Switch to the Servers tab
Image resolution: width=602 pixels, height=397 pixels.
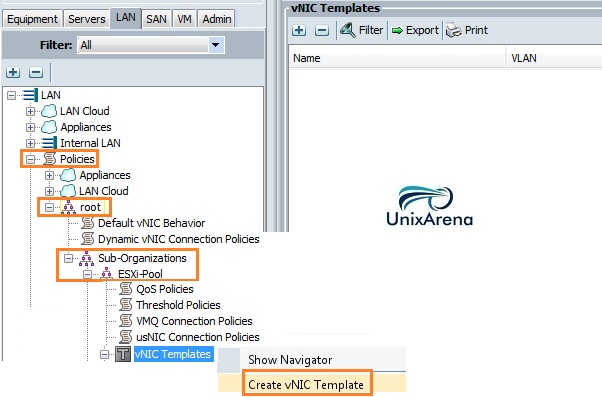[87, 19]
